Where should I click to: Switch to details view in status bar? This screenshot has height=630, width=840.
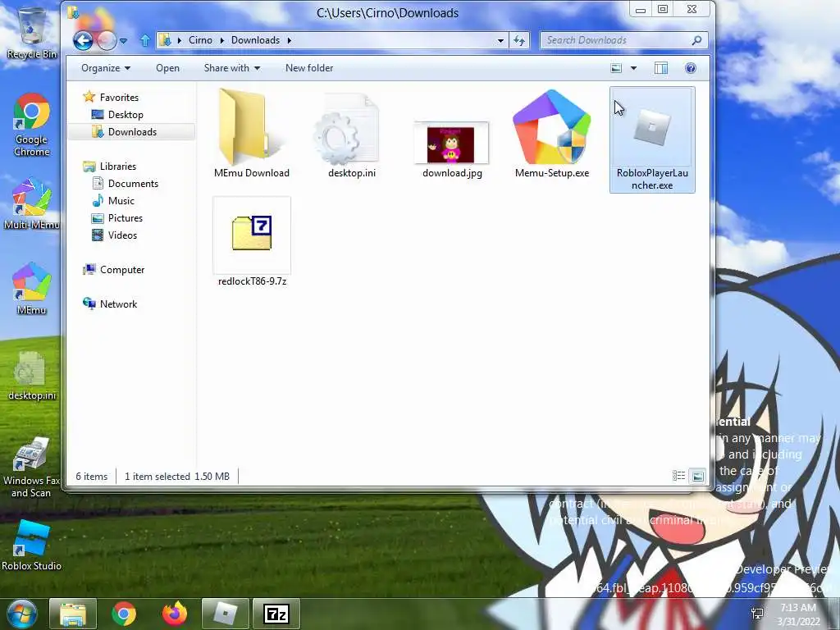[678, 476]
